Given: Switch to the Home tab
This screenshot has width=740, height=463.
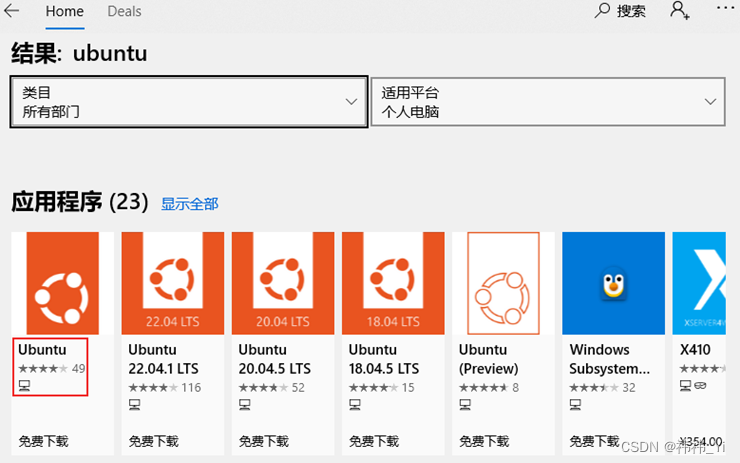Looking at the screenshot, I should pos(65,11).
